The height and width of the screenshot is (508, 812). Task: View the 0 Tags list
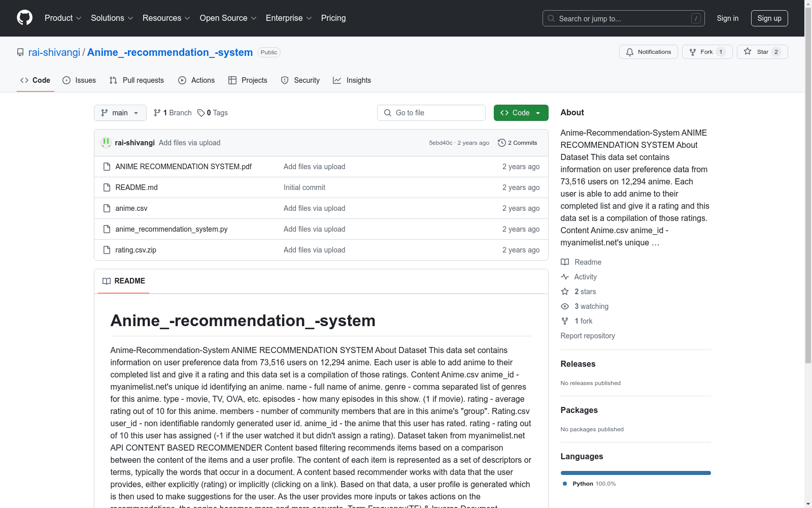(x=213, y=113)
